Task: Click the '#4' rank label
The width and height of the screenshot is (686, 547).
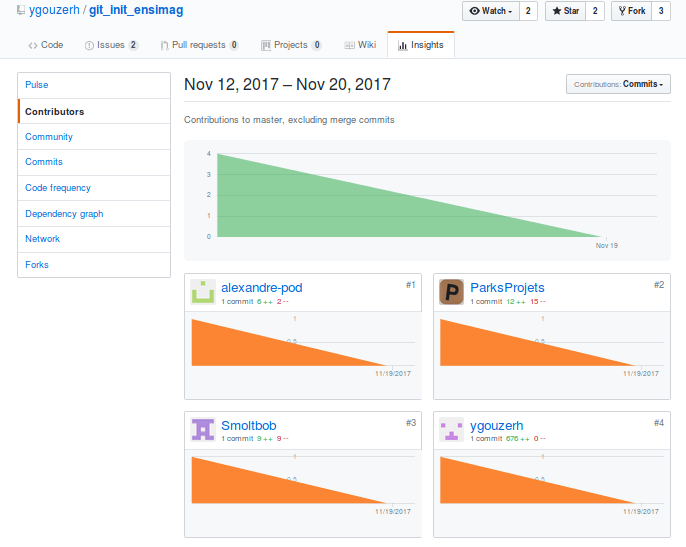Action: [x=659, y=423]
